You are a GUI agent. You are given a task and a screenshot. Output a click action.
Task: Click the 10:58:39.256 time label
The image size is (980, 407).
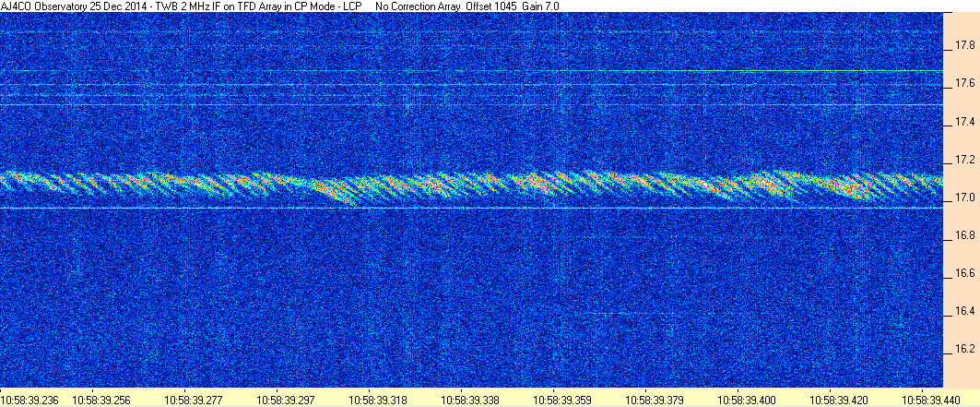(100, 399)
